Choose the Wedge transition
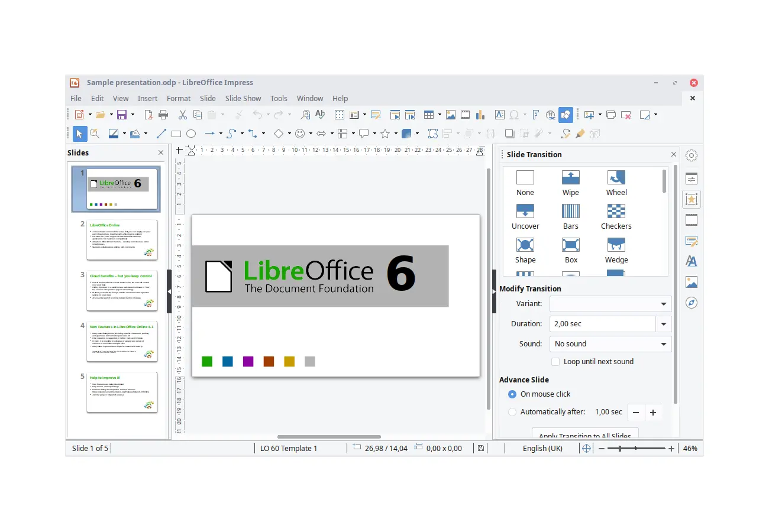Image resolution: width=769 pixels, height=532 pixels. (x=616, y=251)
